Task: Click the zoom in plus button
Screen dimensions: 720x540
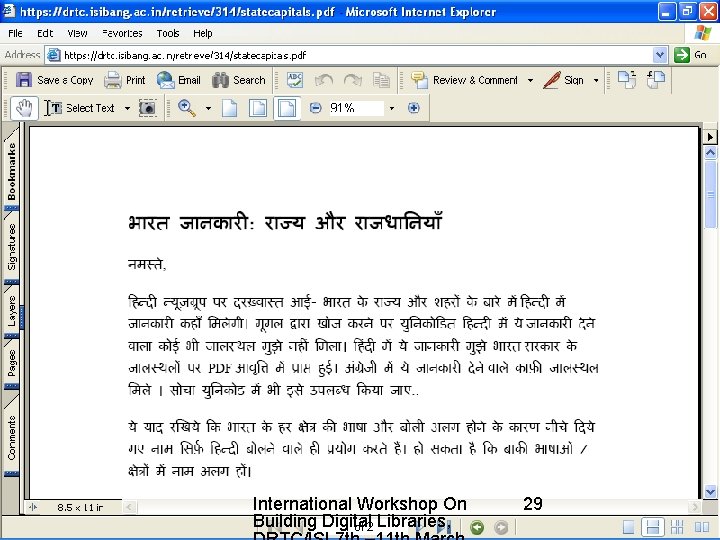Action: point(413,108)
